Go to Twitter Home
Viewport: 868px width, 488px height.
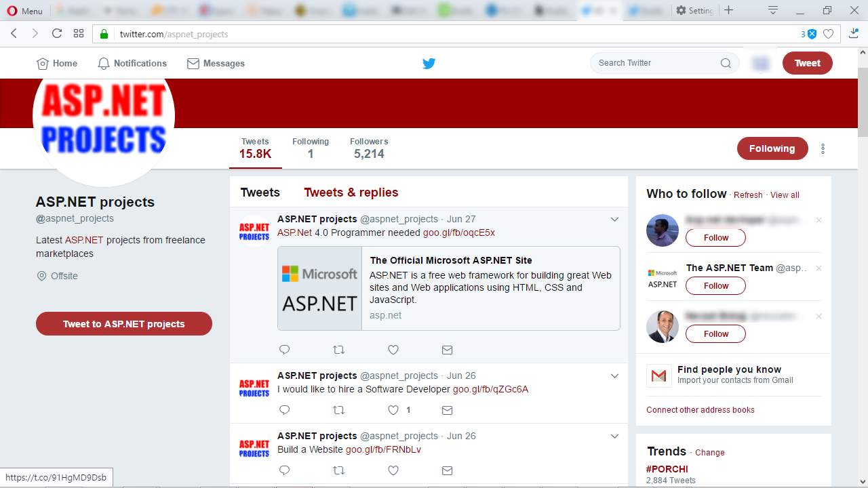click(x=57, y=63)
